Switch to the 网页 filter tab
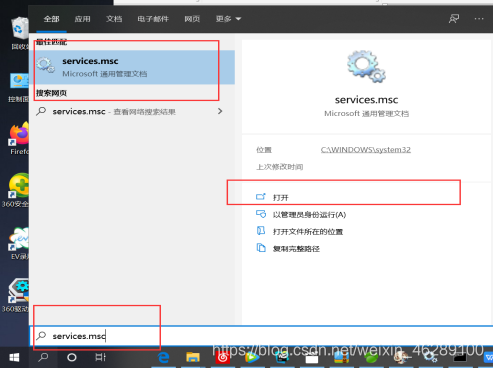 point(192,19)
